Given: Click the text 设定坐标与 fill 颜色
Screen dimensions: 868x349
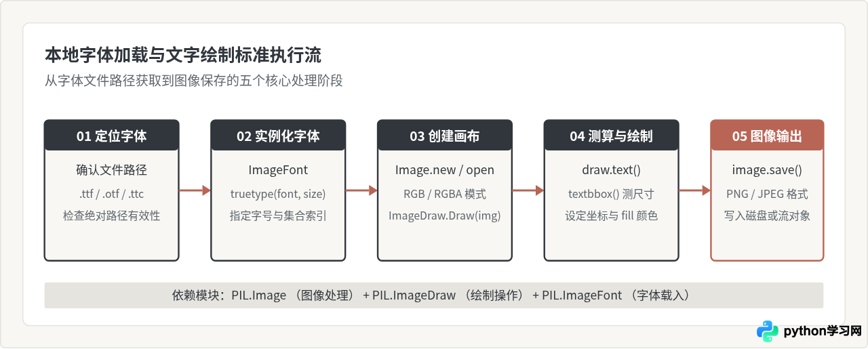Looking at the screenshot, I should pyautogui.click(x=611, y=216).
